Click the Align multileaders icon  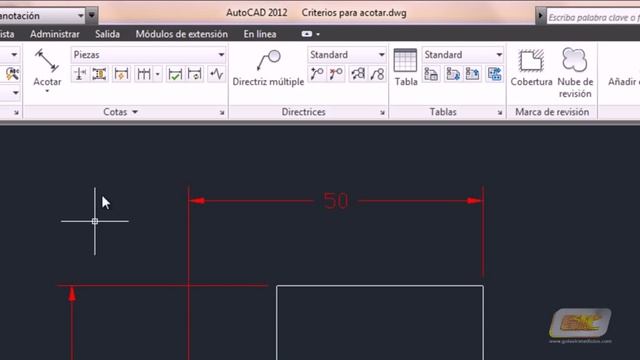click(x=358, y=74)
